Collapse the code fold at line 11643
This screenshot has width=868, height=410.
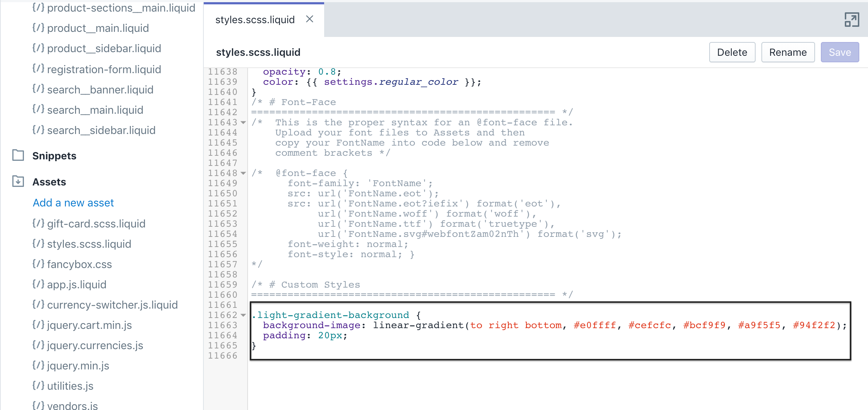pos(243,123)
